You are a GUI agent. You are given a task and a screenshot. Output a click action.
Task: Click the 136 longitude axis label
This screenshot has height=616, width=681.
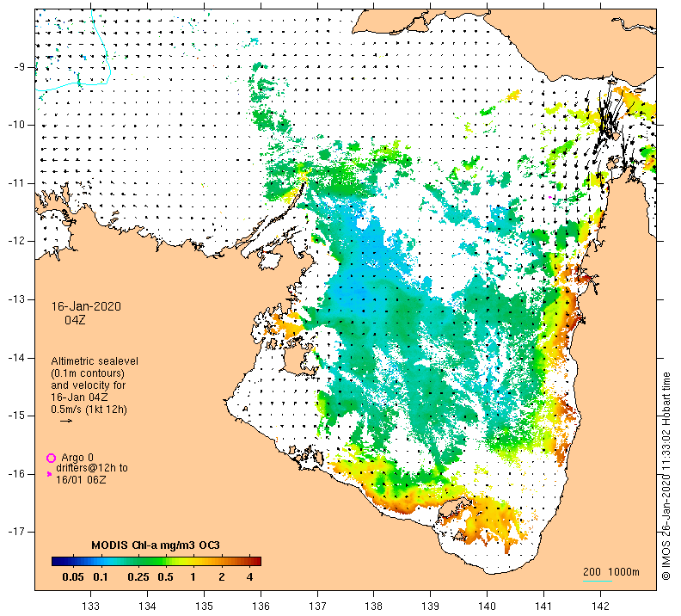(x=261, y=606)
